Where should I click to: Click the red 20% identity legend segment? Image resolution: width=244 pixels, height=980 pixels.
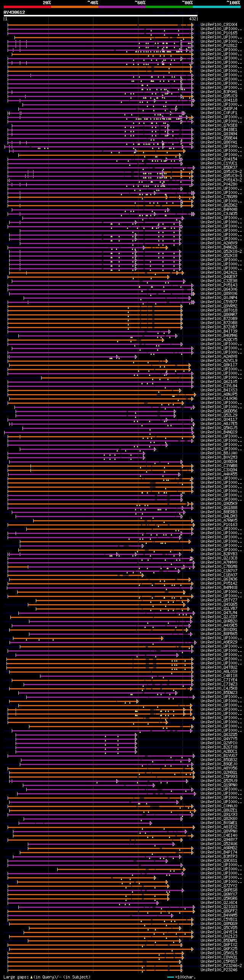click(x=27, y=7)
